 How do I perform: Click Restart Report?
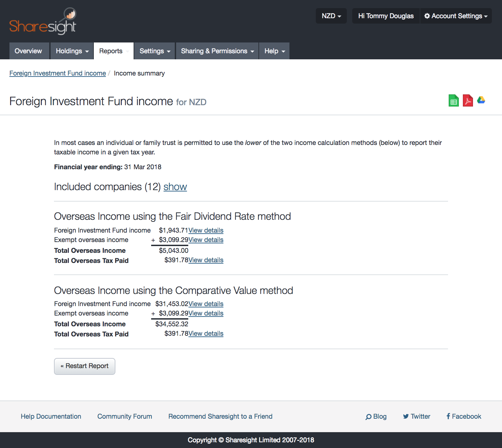[x=84, y=366]
